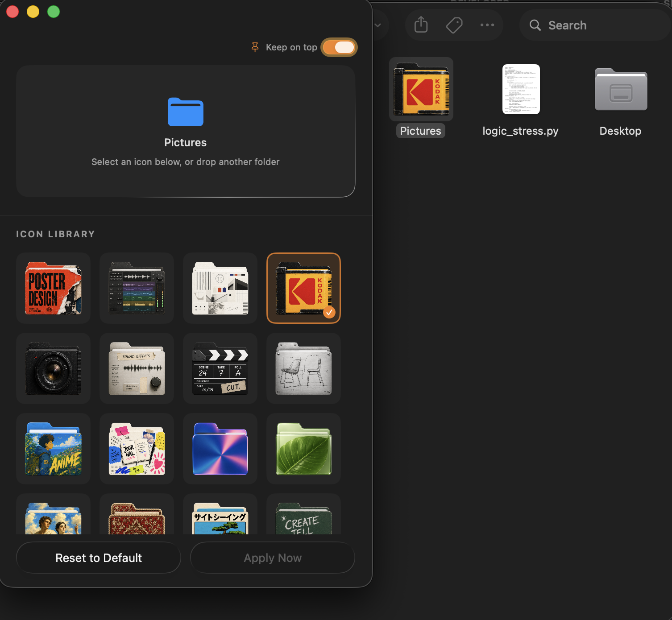The width and height of the screenshot is (672, 620).
Task: Click the Pictures name in drop zone
Action: (x=186, y=142)
